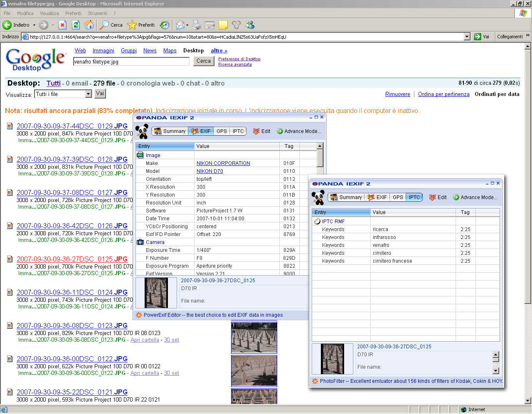The width and height of the screenshot is (532, 414).
Task: Select Summary tab in right IEXIF window
Action: tap(346, 197)
